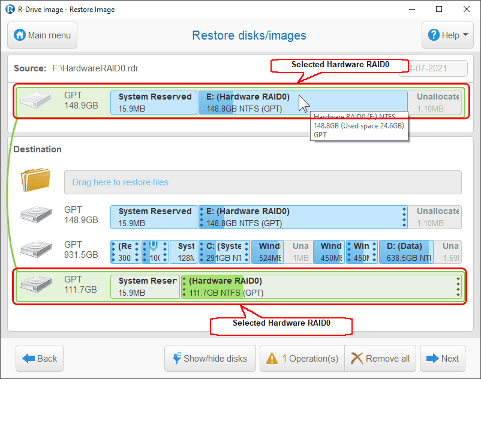Click the 931.5GB disk drive icon
This screenshot has width=481, height=448.
(x=35, y=249)
